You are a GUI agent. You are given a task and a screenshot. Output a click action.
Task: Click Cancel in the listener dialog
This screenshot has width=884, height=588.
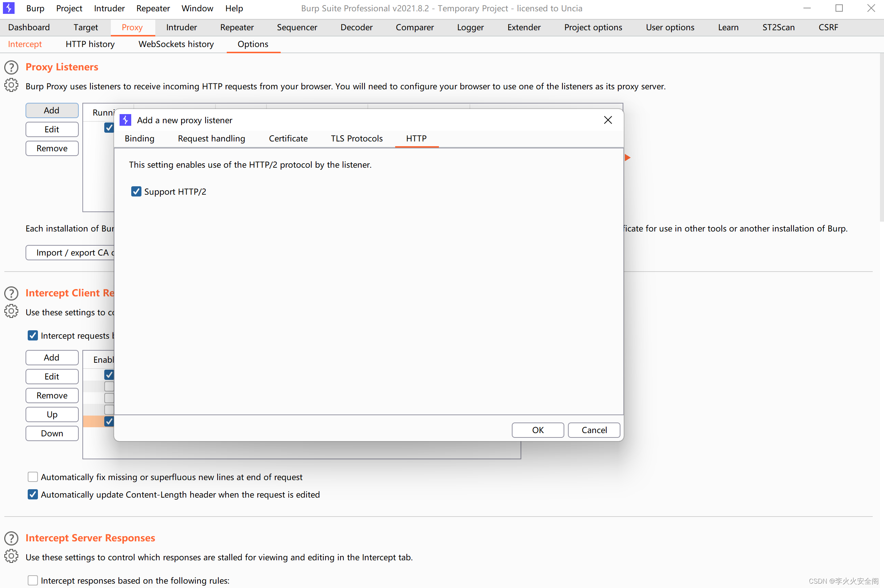pos(594,430)
